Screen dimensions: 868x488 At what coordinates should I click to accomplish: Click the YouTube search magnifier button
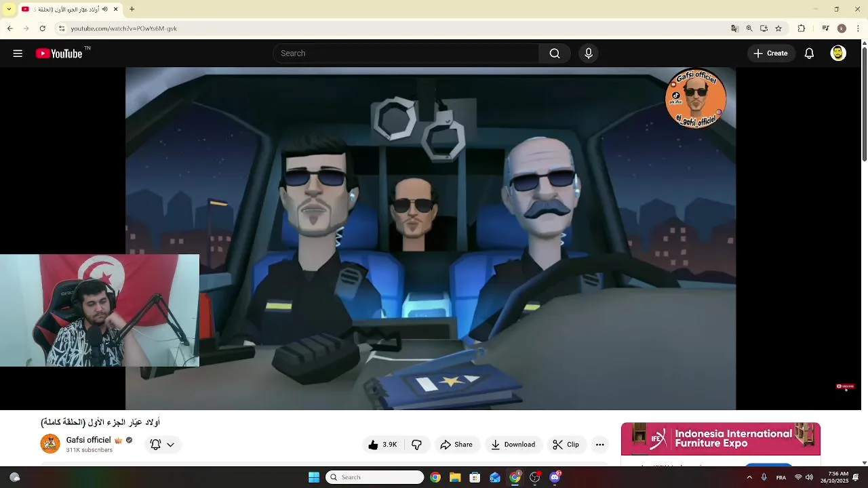tap(555, 54)
